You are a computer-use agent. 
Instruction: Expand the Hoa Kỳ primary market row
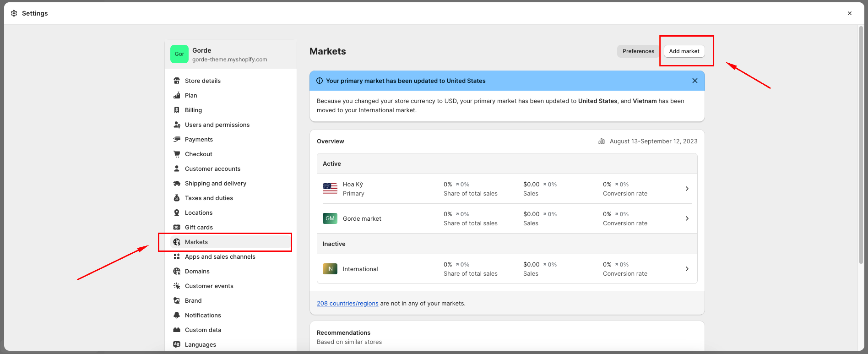[687, 189]
